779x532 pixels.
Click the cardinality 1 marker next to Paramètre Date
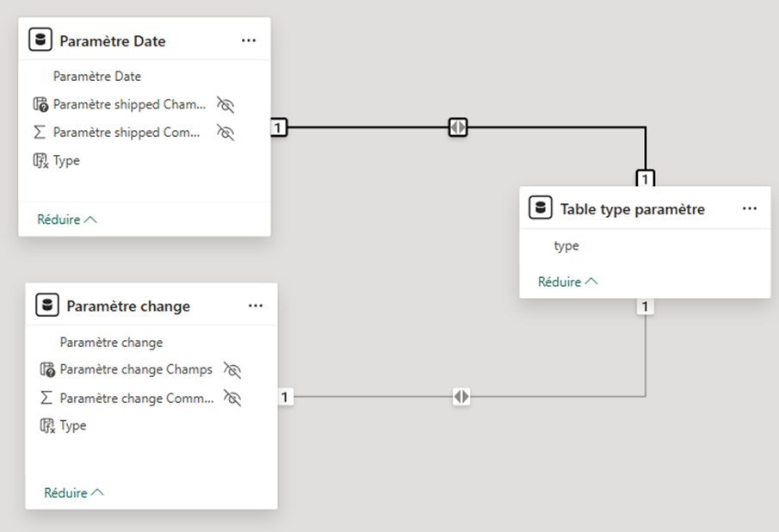point(279,127)
